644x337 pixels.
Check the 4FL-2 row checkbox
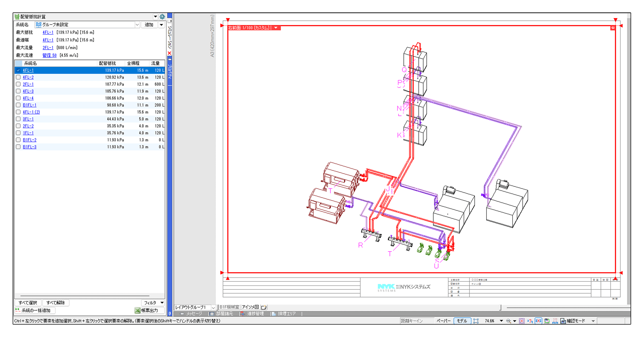18,77
